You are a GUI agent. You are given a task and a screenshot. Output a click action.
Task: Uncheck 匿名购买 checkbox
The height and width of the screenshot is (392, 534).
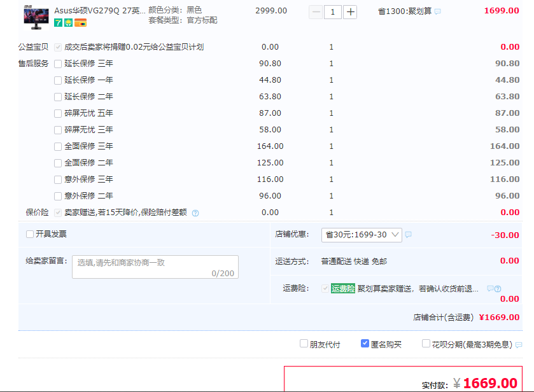(x=365, y=343)
